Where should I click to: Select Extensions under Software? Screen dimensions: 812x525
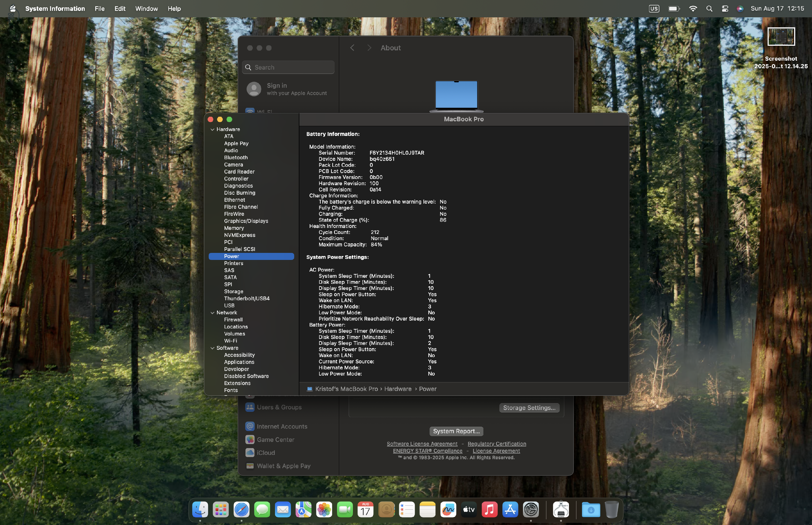[x=237, y=383]
